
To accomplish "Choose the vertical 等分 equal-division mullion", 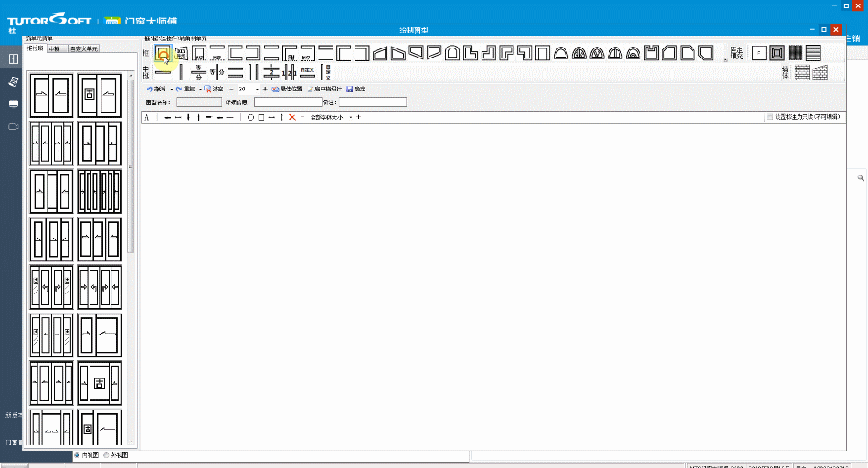I will pyautogui.click(x=217, y=72).
